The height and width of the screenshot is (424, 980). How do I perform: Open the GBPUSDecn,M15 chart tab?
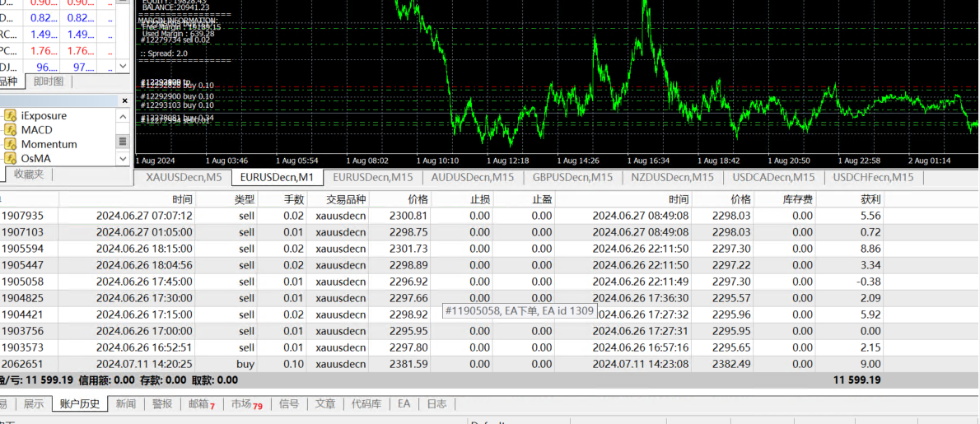(x=572, y=177)
